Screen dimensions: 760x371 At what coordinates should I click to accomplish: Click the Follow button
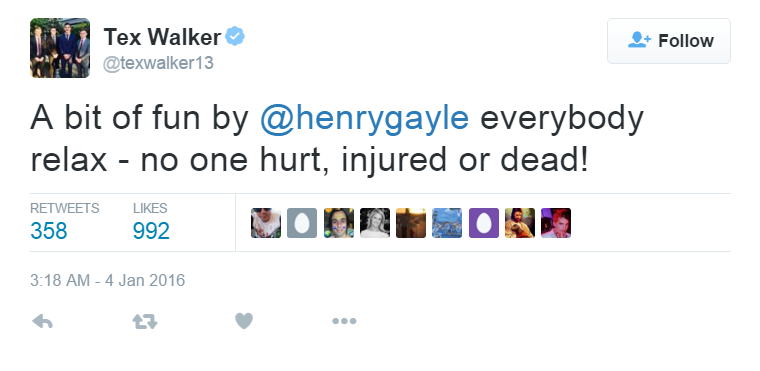pyautogui.click(x=669, y=41)
